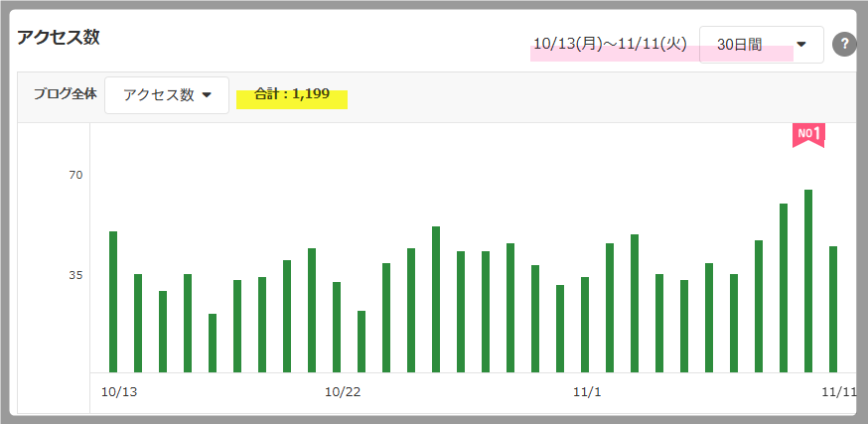
Task: Click the bar immediately left of the NO1 bar
Action: [784, 288]
